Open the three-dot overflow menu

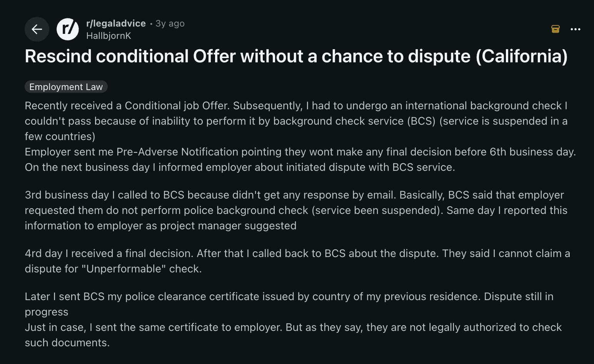tap(576, 29)
